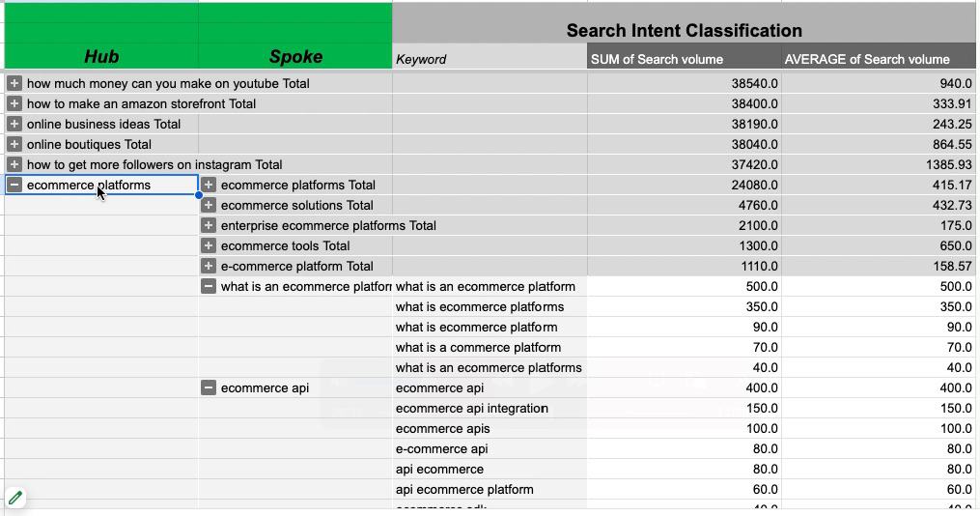Expand the 'e-commerce platform Total' spoke
Screen dimensions: 980x516
coord(209,266)
